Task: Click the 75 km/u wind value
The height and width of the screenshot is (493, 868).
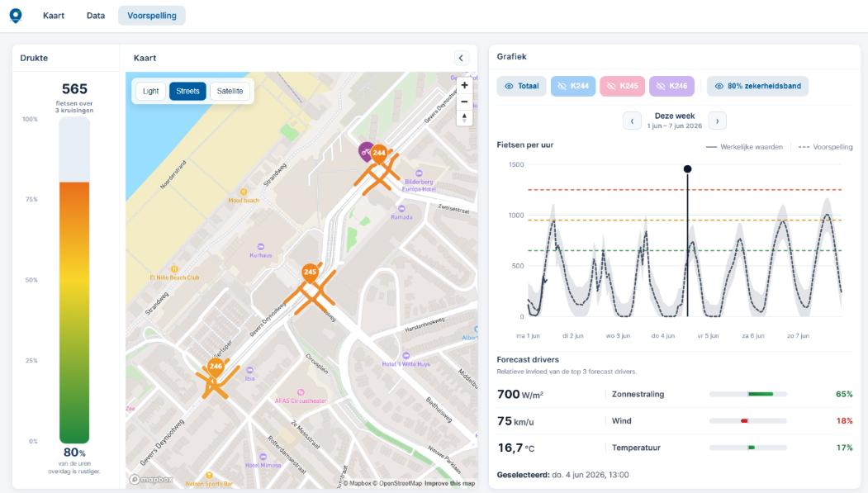Action: pos(515,421)
